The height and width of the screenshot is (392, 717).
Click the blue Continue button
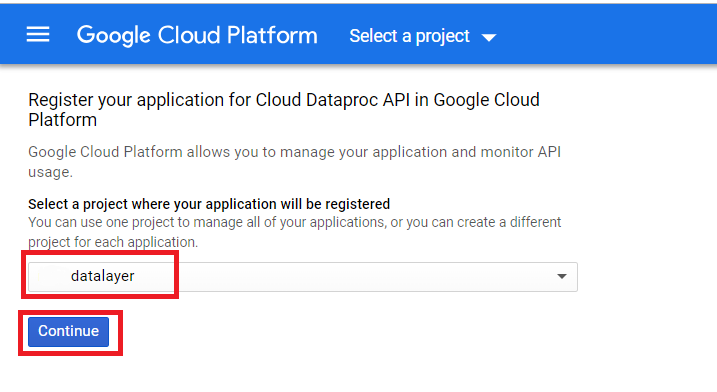click(x=69, y=332)
